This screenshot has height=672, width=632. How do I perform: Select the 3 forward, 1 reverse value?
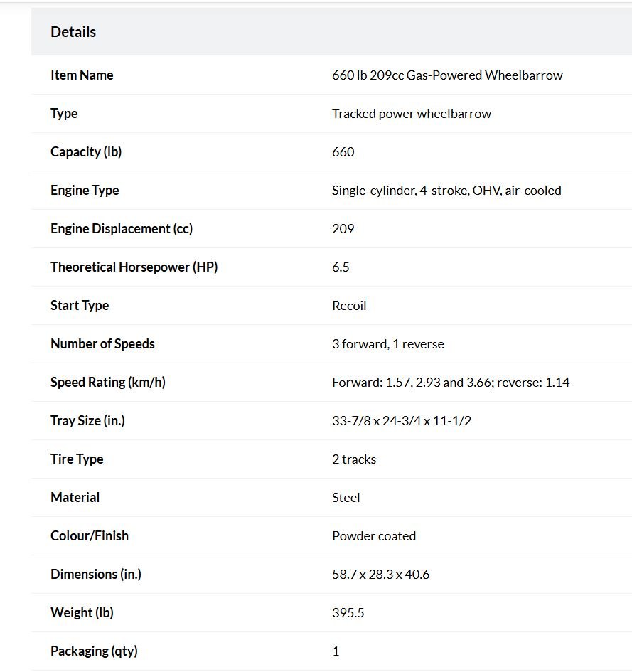pos(387,344)
